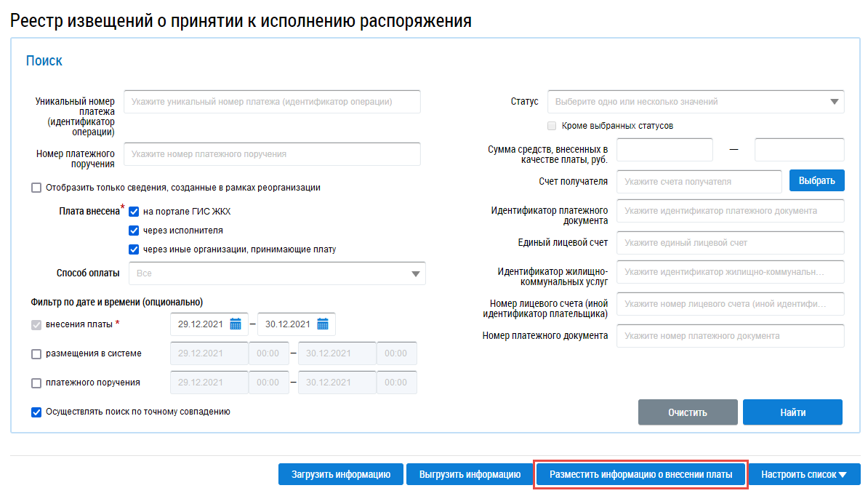Open calendar for payment end date 30.12.2021
This screenshot has height=496, width=868.
tap(323, 324)
